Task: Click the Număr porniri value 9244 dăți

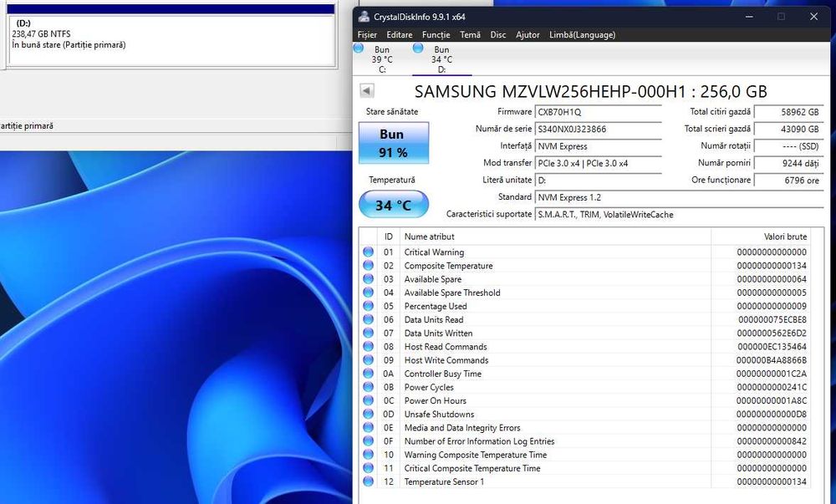Action: tap(789, 163)
